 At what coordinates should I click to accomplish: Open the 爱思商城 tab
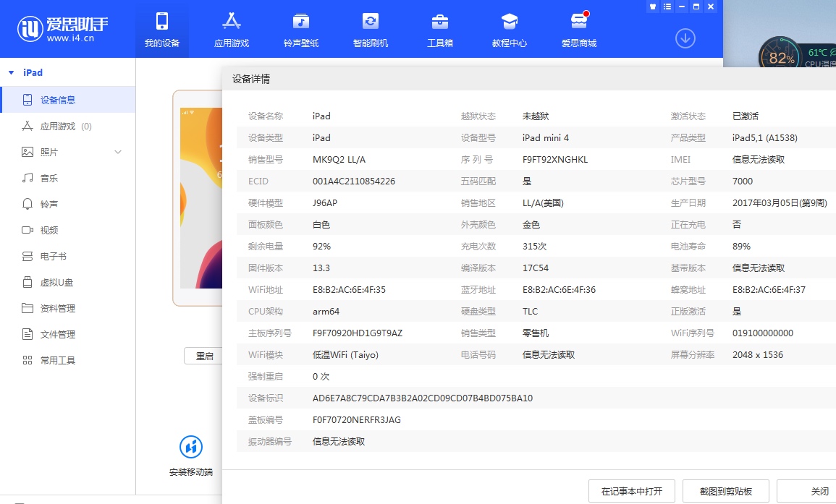pyautogui.click(x=579, y=30)
